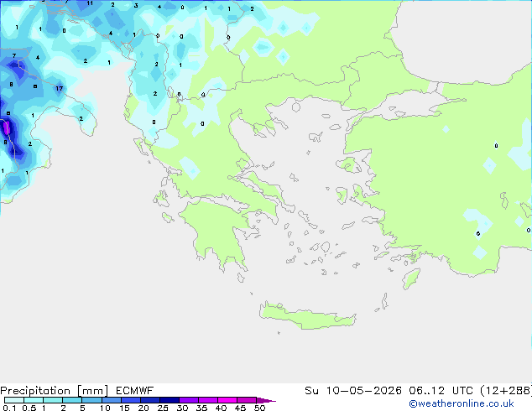Open the weatheronline.co.uk credit link
The height and width of the screenshot is (411, 532).
(x=462, y=403)
